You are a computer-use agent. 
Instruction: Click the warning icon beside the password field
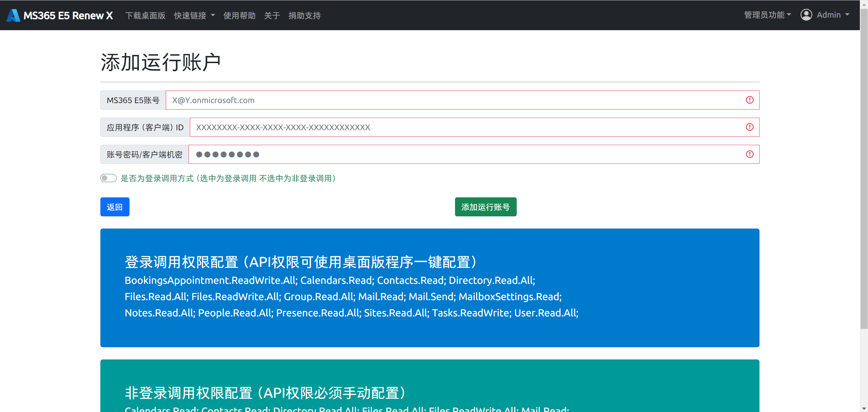[x=749, y=154]
